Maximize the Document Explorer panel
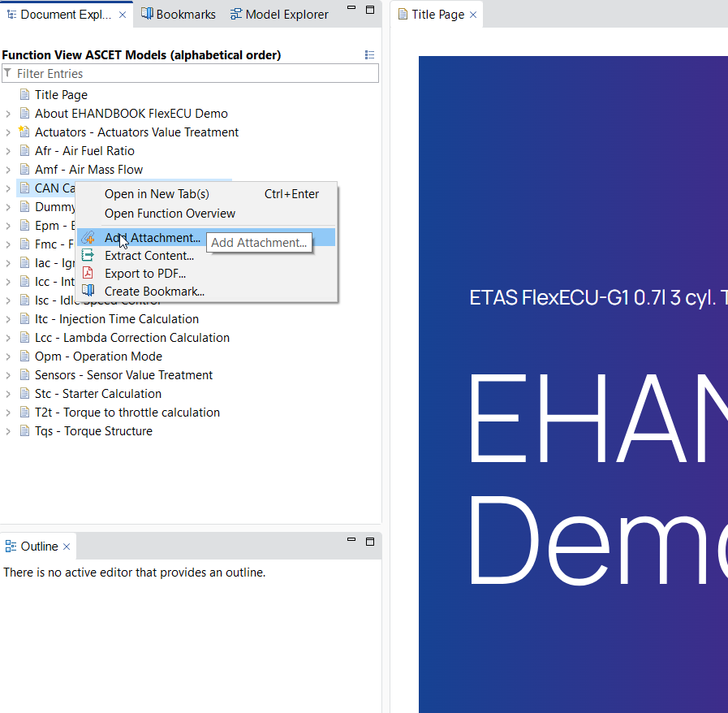 pyautogui.click(x=370, y=9)
